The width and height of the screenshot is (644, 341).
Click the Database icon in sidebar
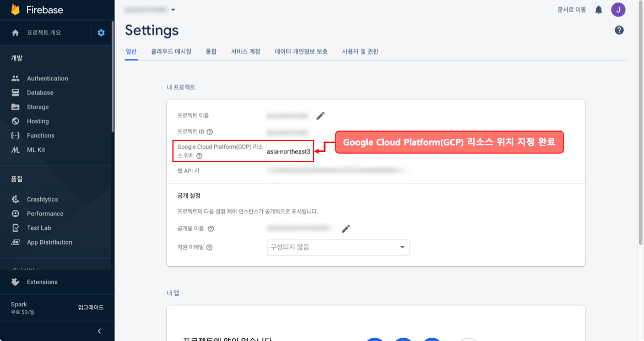click(15, 93)
